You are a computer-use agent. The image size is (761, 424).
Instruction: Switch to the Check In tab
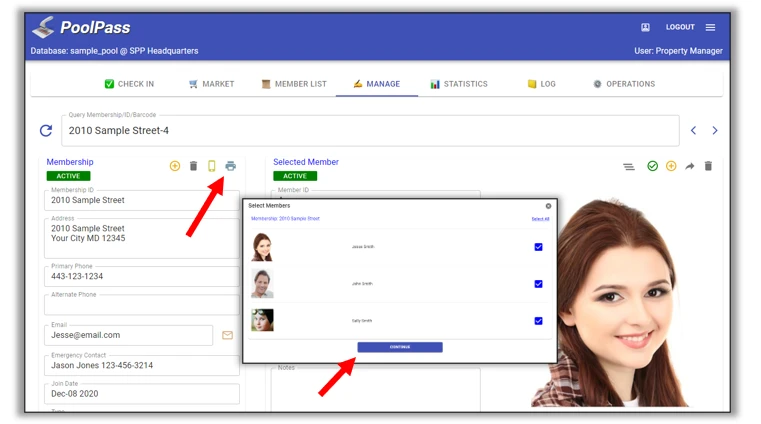129,84
